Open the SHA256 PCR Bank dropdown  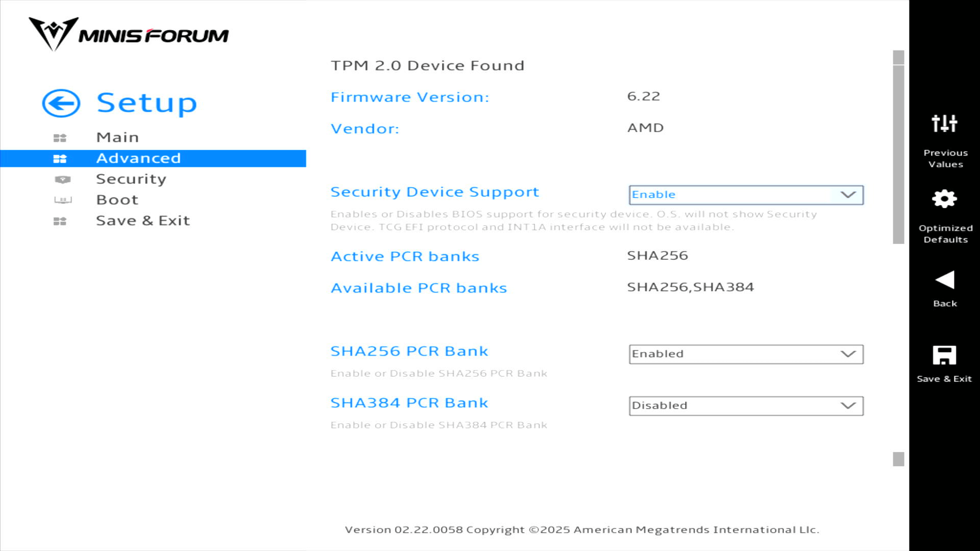(746, 354)
